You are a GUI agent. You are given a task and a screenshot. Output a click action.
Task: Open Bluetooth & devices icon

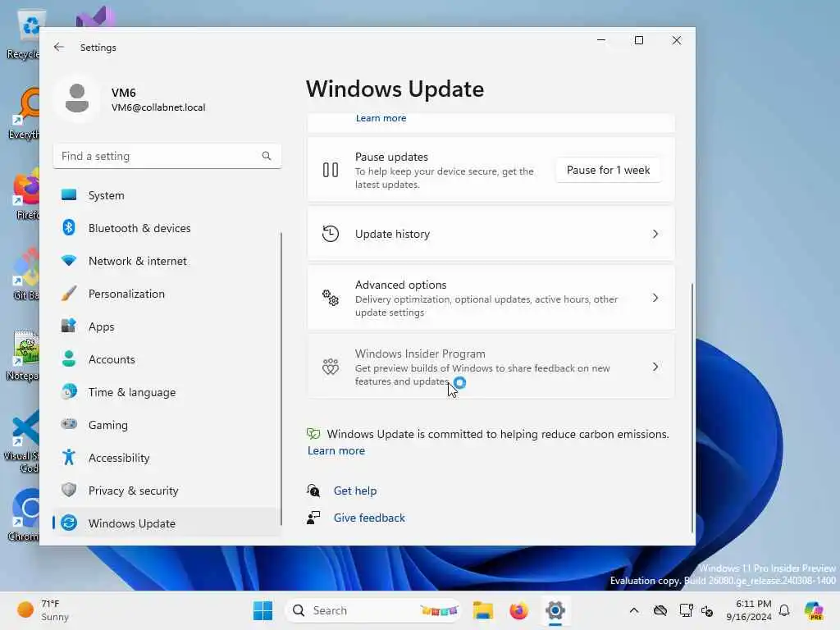click(69, 228)
